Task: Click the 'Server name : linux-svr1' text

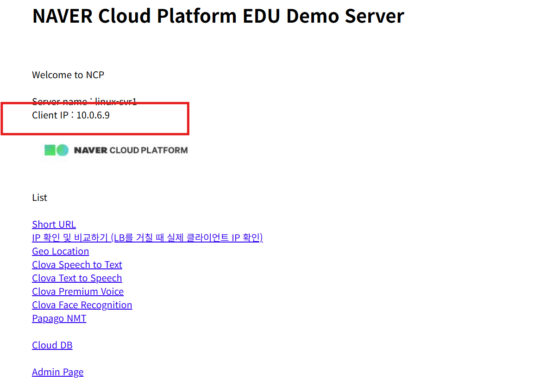Action: click(84, 101)
